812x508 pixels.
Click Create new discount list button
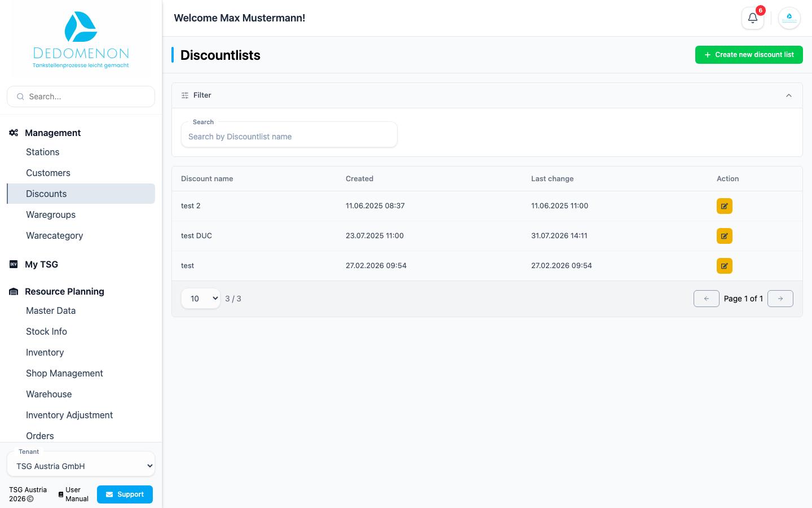point(749,55)
